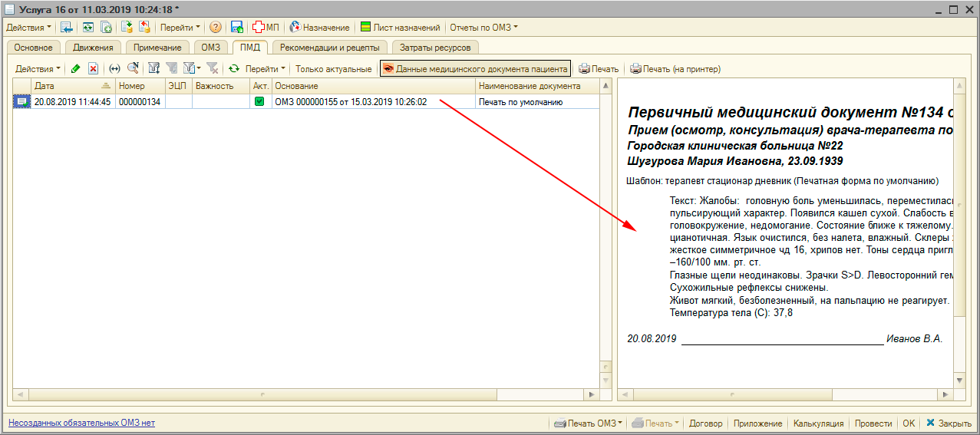
Task: Open the top Действия dropdown menu
Action: (x=26, y=28)
